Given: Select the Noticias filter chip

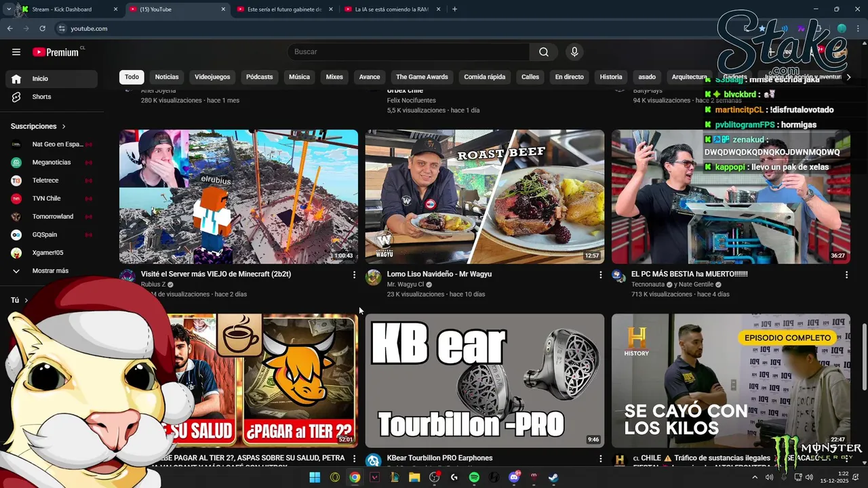Looking at the screenshot, I should (167, 77).
